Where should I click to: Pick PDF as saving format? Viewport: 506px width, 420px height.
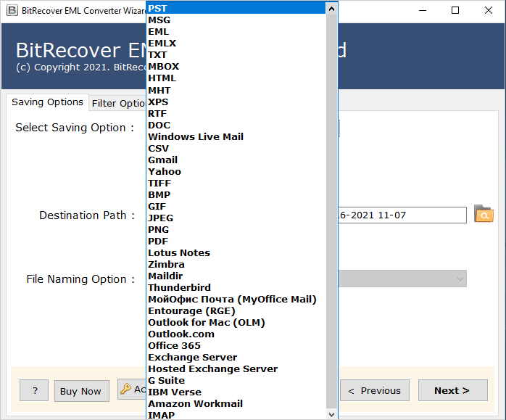(x=236, y=241)
